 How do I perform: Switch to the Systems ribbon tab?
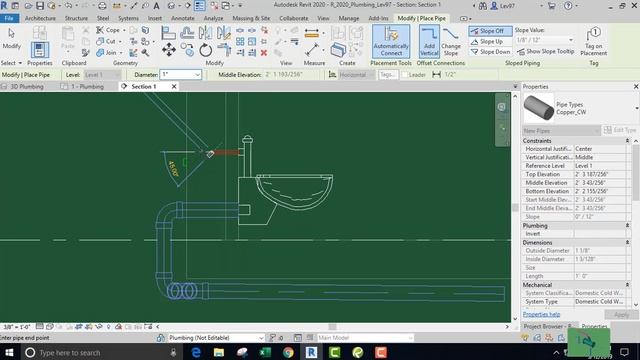[x=128, y=18]
